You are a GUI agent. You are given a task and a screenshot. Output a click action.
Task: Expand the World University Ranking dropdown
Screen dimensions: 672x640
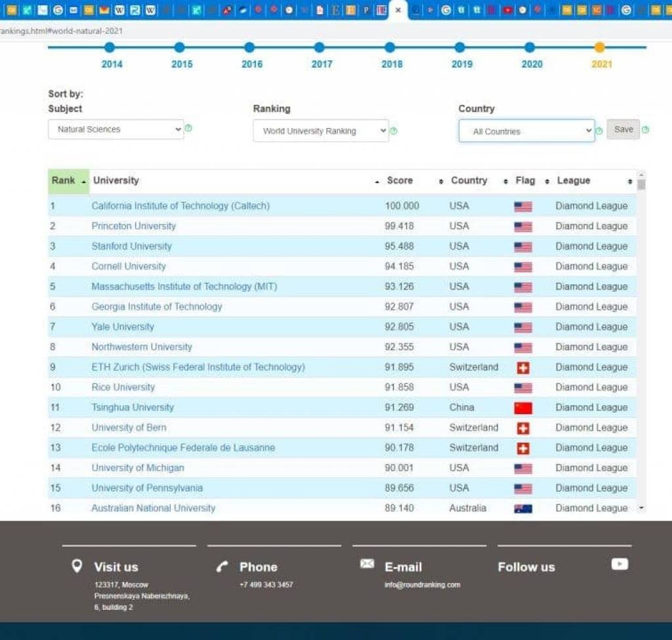321,131
